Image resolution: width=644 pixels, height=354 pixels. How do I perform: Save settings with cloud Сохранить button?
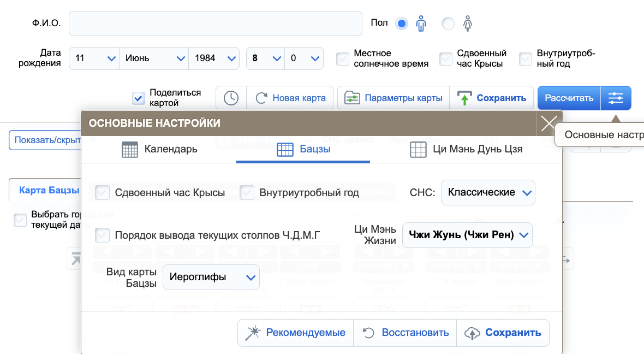point(503,333)
